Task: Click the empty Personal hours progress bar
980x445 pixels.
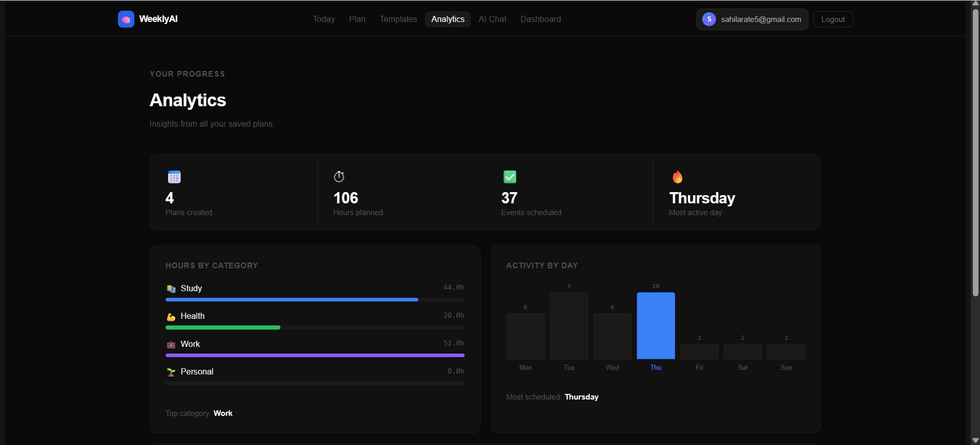Action: 315,383
